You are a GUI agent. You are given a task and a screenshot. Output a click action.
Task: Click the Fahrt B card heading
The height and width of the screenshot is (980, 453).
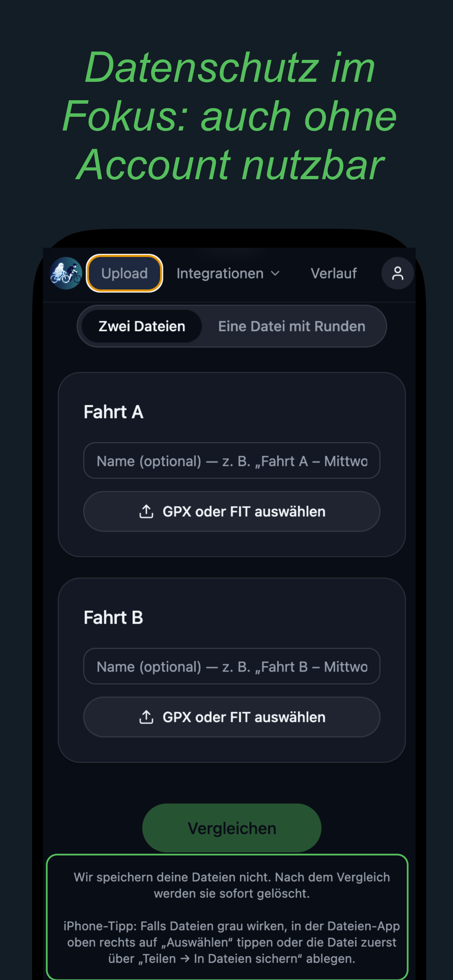click(113, 617)
